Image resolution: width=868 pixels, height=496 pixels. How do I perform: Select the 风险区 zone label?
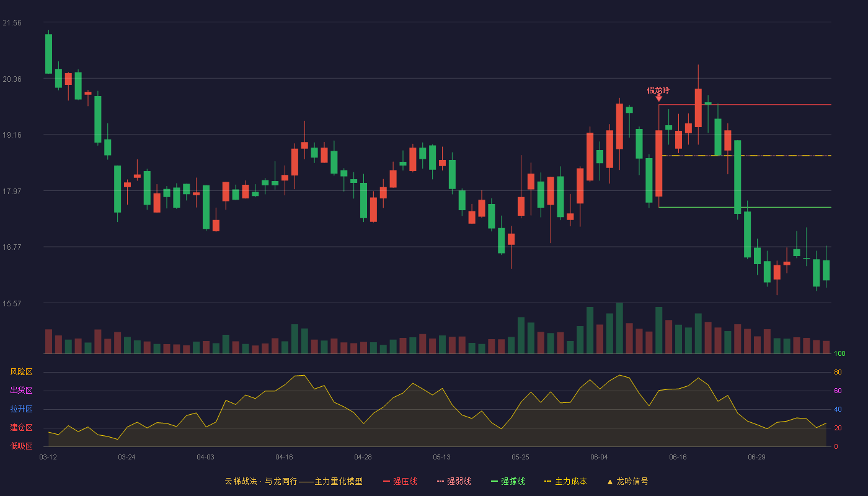click(x=21, y=372)
